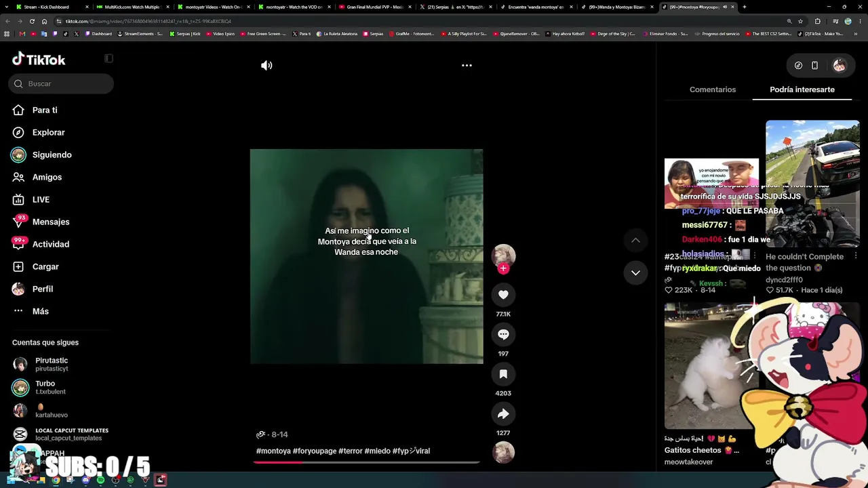The width and height of the screenshot is (868, 488).
Task: Switch to the Stream - Kick Dashboard tab
Action: [x=52, y=7]
